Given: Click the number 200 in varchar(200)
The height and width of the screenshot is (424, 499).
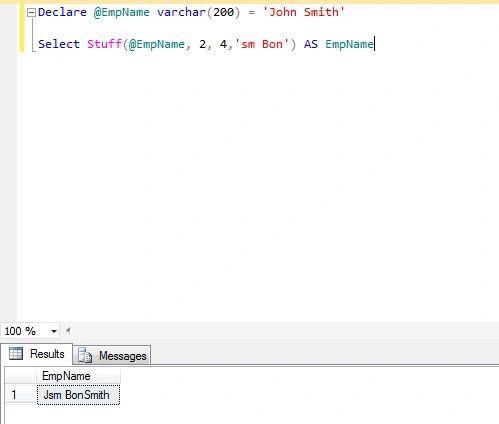Looking at the screenshot, I should coord(223,12).
